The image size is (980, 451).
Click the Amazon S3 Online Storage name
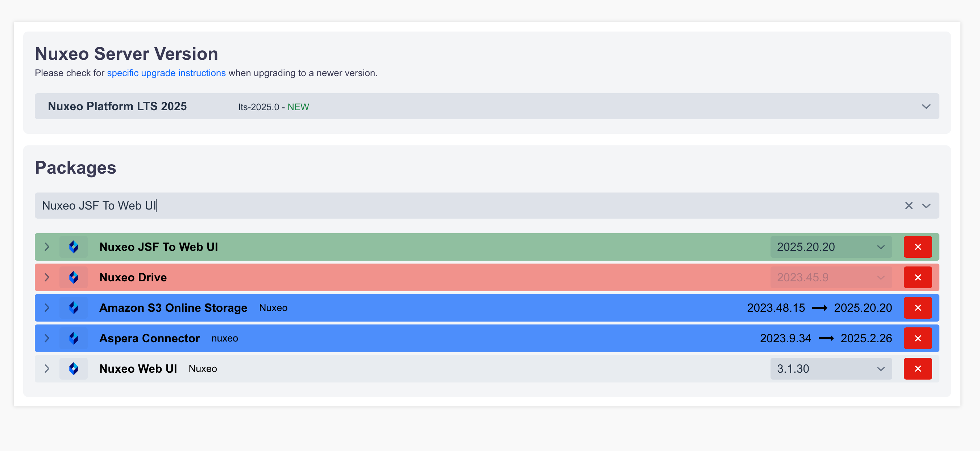pos(173,308)
